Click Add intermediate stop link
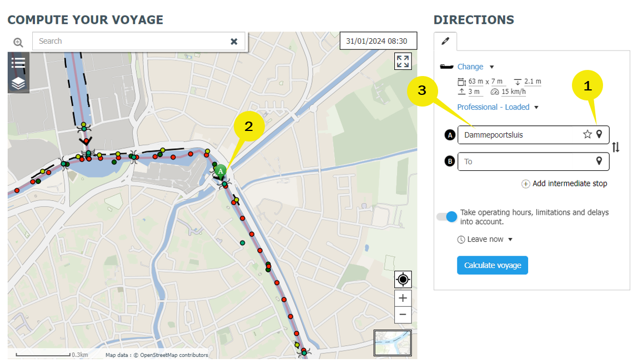The width and height of the screenshot is (633, 364). (x=564, y=184)
